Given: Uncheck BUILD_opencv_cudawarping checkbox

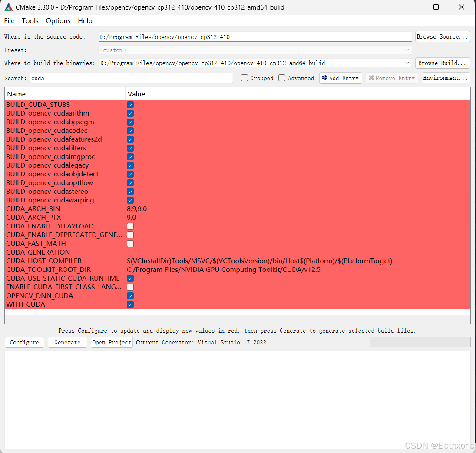Looking at the screenshot, I should [130, 200].
